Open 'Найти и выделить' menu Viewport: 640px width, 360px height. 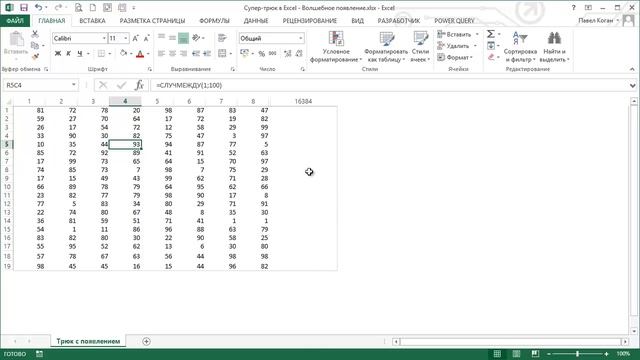click(x=554, y=47)
